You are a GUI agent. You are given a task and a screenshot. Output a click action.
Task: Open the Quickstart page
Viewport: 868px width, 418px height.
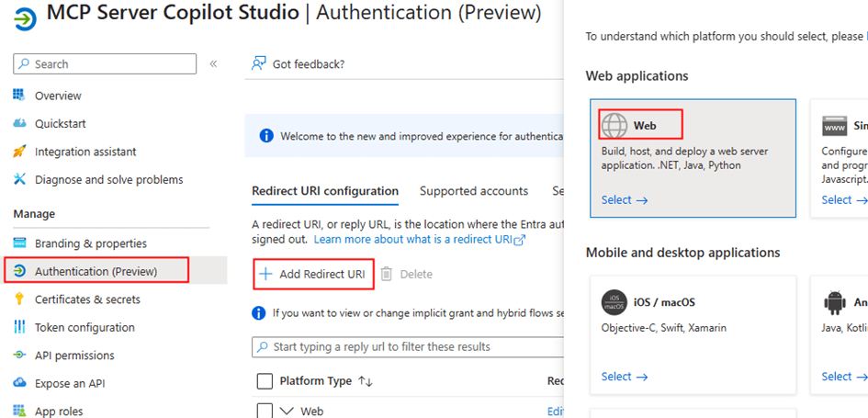click(60, 124)
